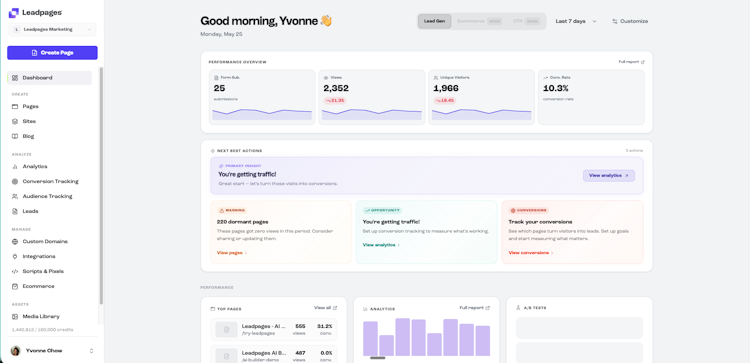Click the analytics chart horizontal slider handle
The width and height of the screenshot is (750, 363).
pos(377,358)
